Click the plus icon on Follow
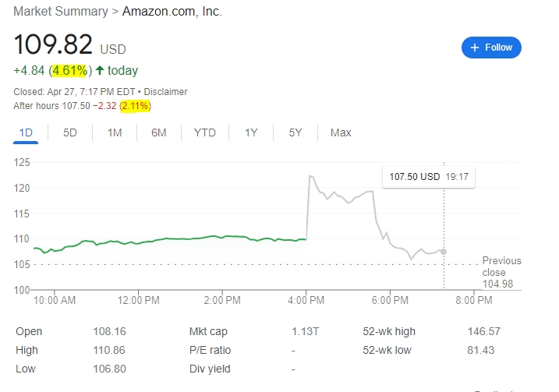The image size is (559, 392). tap(475, 48)
